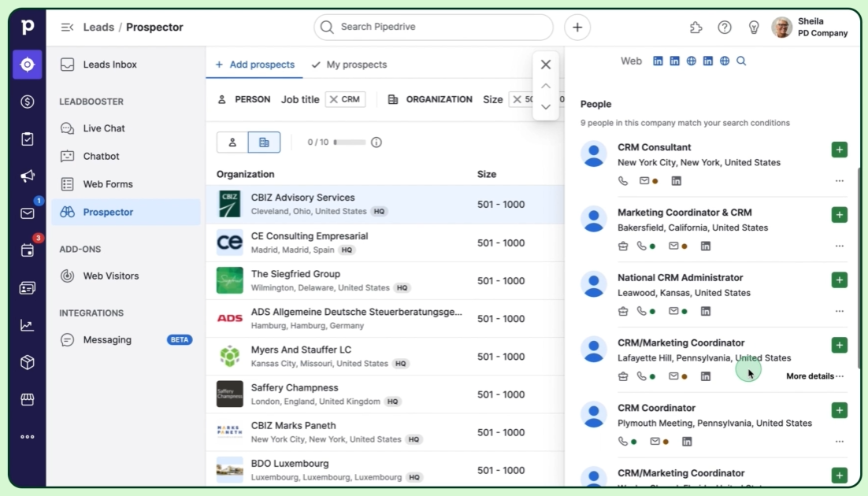Open Chatbot in side menu
This screenshot has height=496, width=868.
tap(125, 156)
